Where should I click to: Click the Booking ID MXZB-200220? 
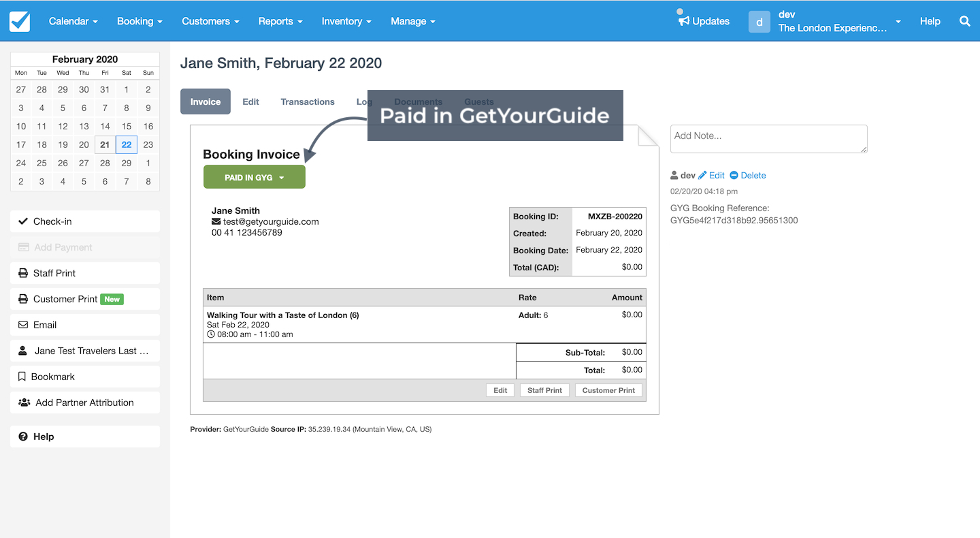coord(615,217)
